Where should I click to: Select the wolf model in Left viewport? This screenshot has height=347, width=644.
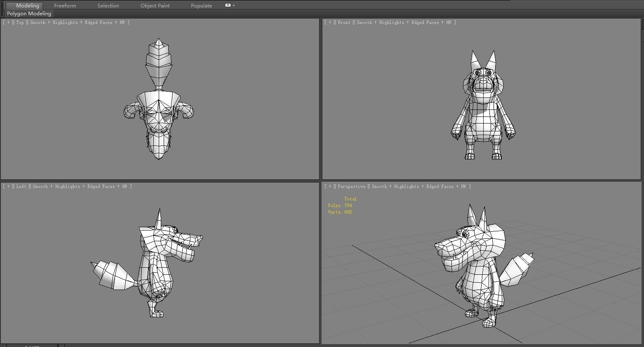(x=155, y=264)
